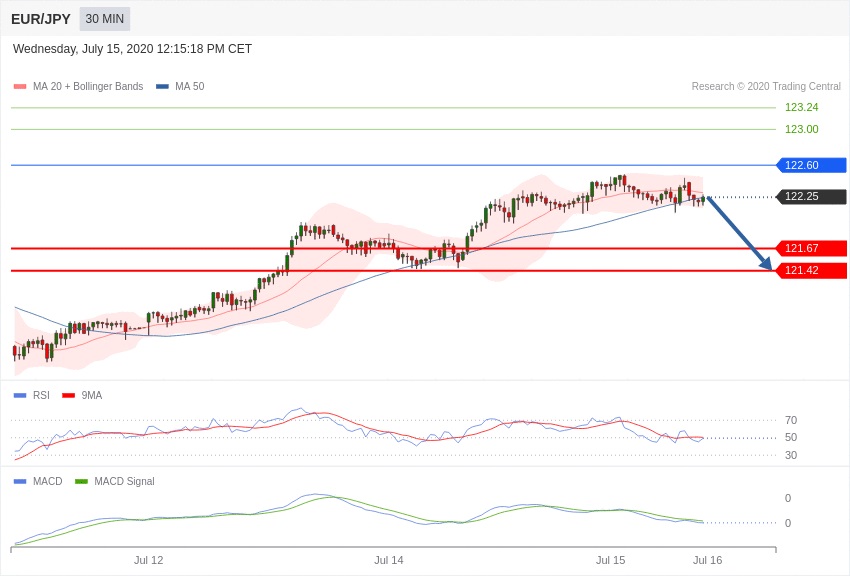The image size is (850, 576).
Task: Click the red MA 20 + Bollinger Bands legend swatch
Action: pyautogui.click(x=20, y=87)
